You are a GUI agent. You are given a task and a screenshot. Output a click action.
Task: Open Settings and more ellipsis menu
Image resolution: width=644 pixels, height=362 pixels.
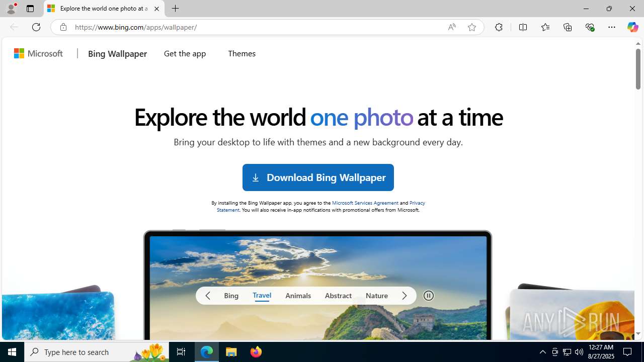(612, 27)
